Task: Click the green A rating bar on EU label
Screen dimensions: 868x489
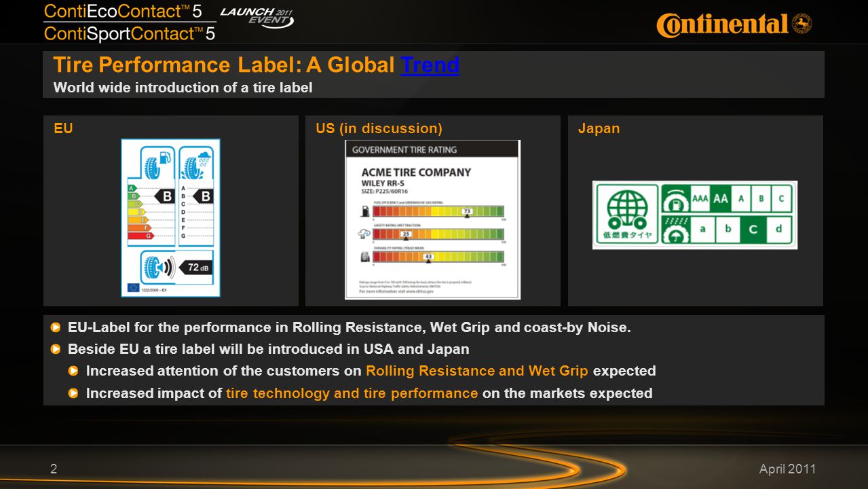Action: coord(132,188)
